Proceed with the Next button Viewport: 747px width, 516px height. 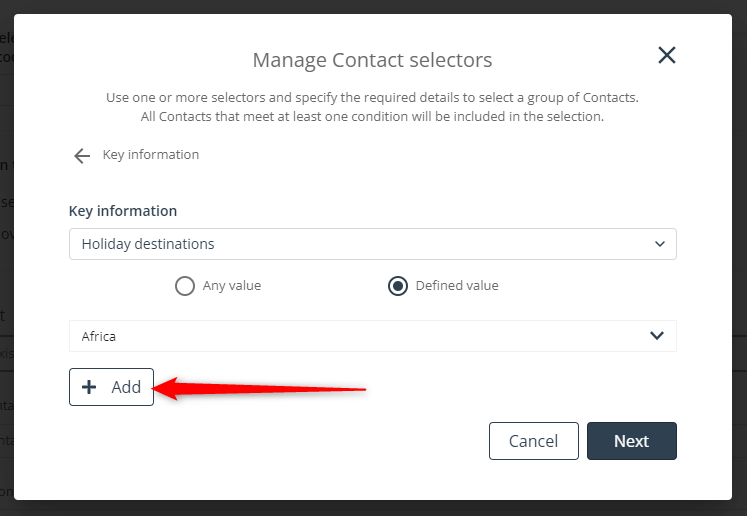click(632, 441)
